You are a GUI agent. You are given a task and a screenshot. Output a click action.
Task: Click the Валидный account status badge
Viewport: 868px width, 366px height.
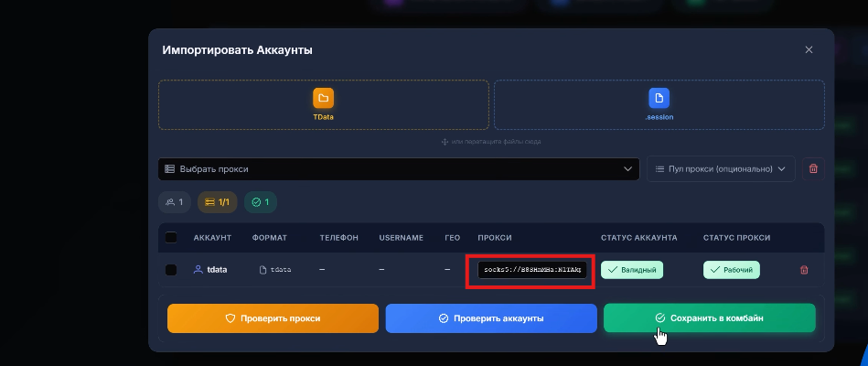pyautogui.click(x=632, y=270)
